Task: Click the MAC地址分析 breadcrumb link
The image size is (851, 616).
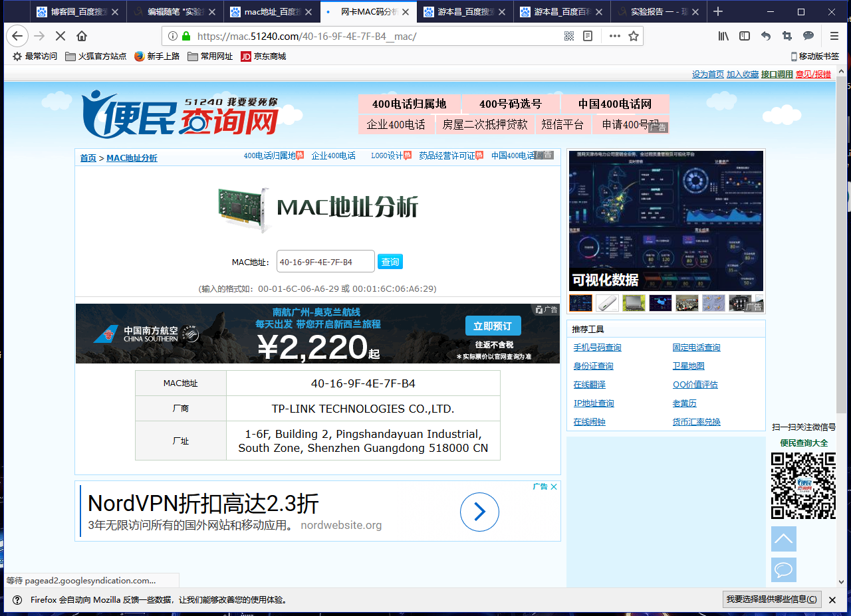Action: (132, 158)
